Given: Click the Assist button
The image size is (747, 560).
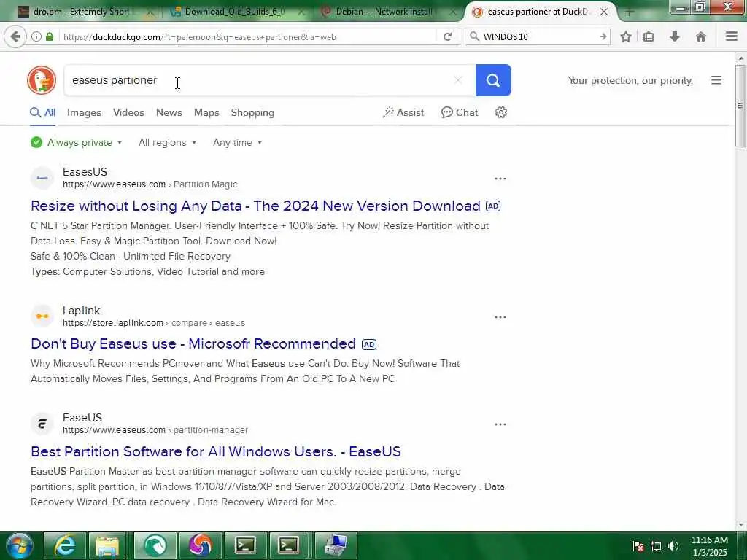Looking at the screenshot, I should click(403, 112).
